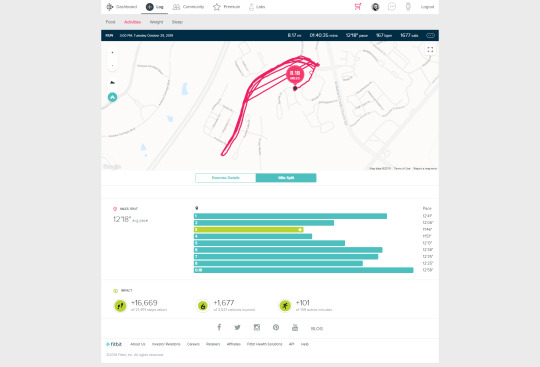Expand the map to fullscreen

pos(430,50)
